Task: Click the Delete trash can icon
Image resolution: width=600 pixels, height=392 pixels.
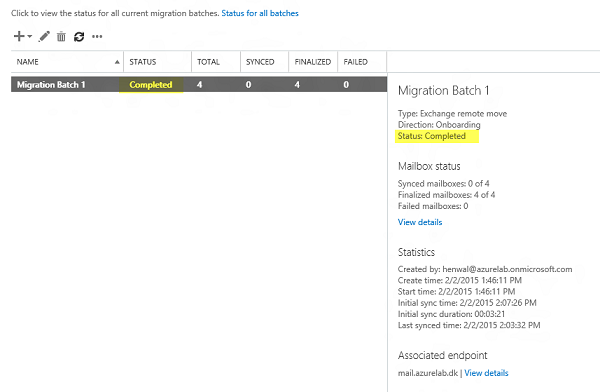Action: click(61, 37)
